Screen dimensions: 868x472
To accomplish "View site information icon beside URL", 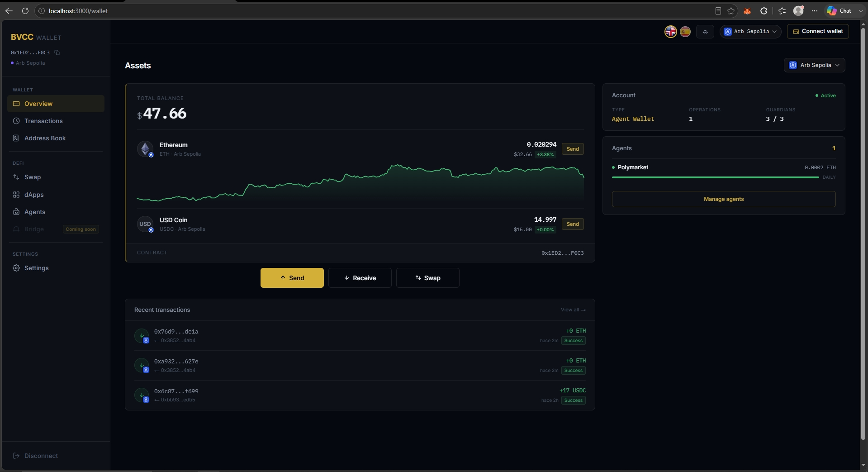I will [x=42, y=11].
